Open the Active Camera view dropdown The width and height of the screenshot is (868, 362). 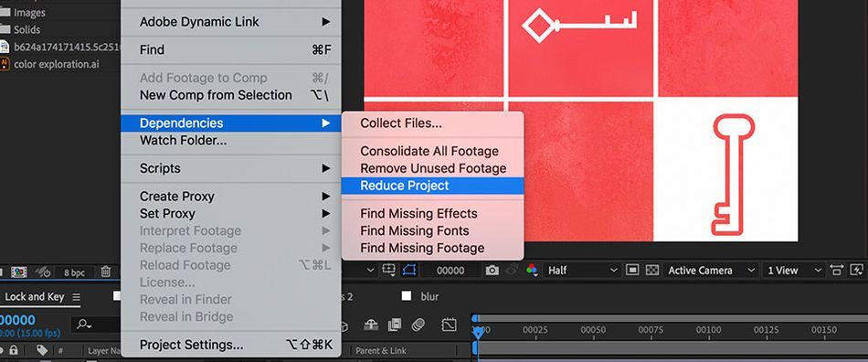pos(711,270)
